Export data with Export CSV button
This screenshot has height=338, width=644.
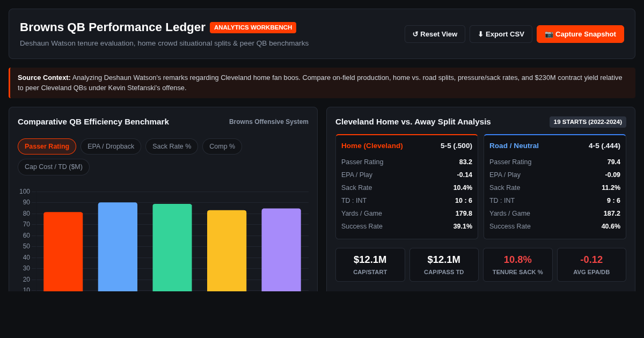point(501,34)
